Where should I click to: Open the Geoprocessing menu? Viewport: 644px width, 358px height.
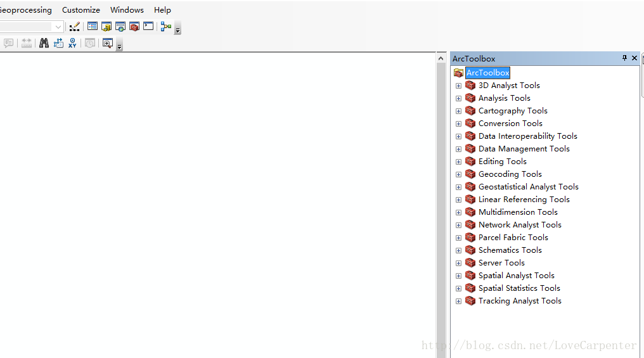point(25,10)
